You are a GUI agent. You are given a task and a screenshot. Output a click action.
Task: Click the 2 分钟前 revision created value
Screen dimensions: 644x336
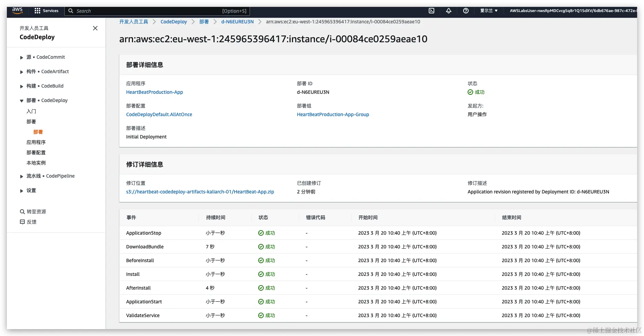click(x=306, y=192)
